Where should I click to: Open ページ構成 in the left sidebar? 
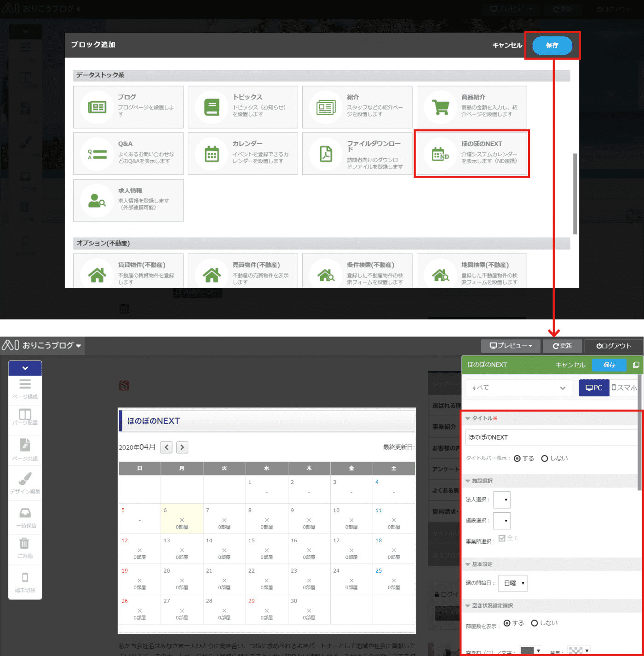25,389
